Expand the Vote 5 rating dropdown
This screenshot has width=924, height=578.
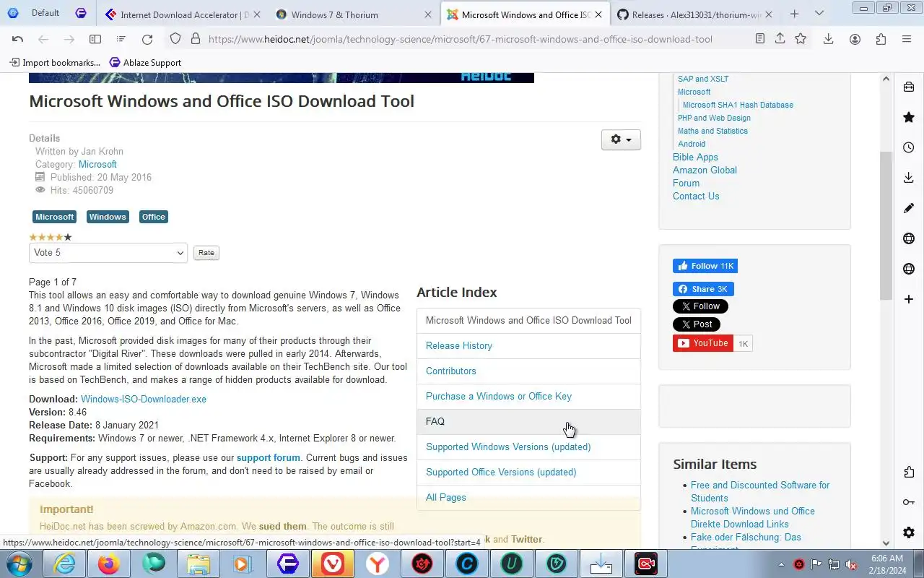click(108, 253)
